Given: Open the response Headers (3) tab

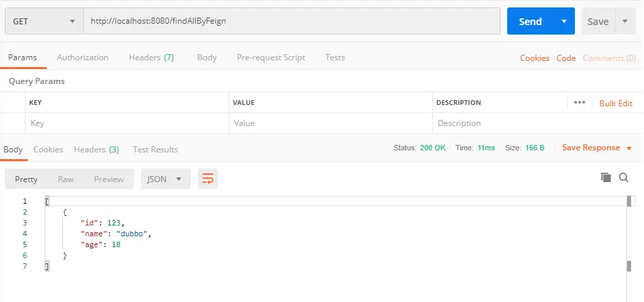Looking at the screenshot, I should [97, 150].
